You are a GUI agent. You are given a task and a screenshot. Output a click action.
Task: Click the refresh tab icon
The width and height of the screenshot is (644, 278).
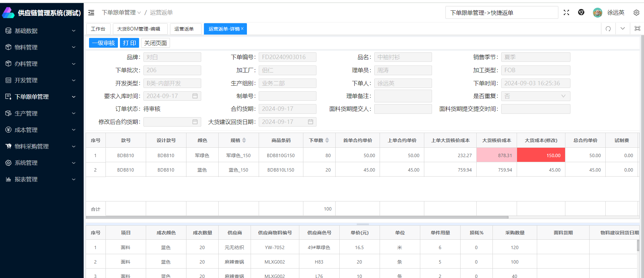coord(608,29)
